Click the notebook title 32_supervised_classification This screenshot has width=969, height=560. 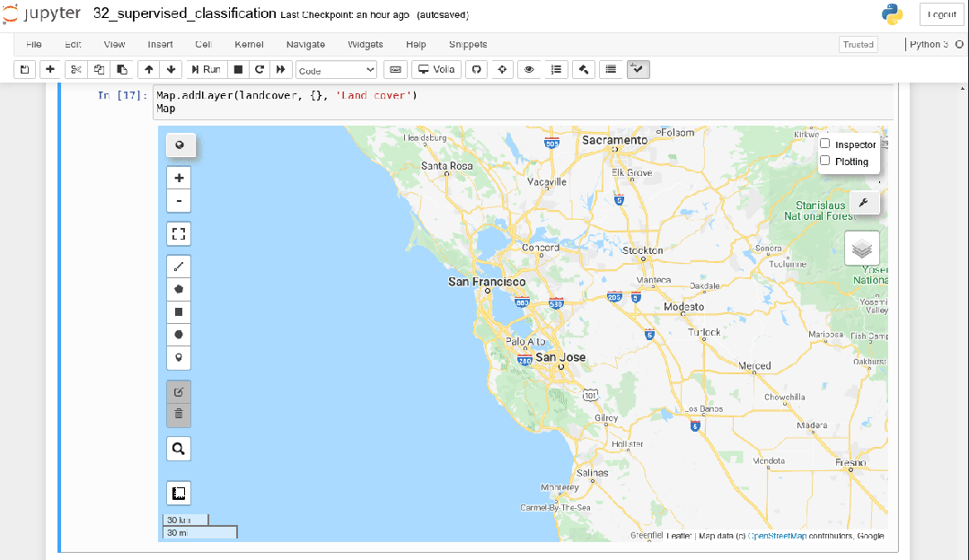tap(184, 13)
